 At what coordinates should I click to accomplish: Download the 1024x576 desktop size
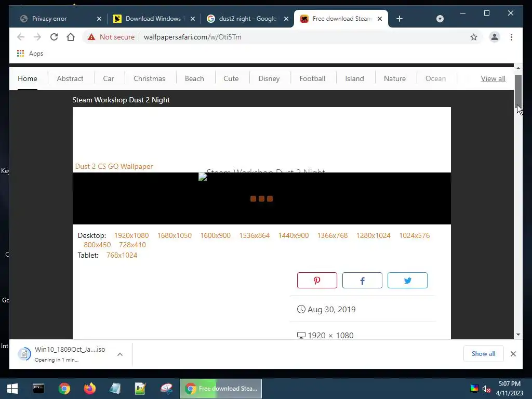(414, 235)
